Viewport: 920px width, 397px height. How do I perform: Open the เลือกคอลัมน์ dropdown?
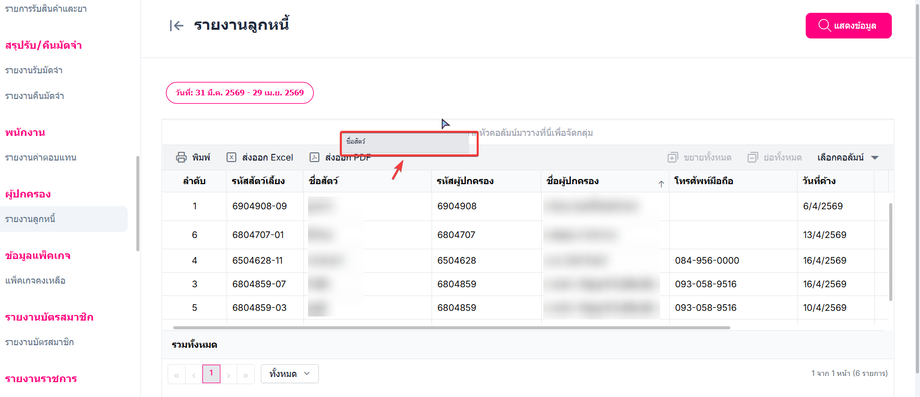tap(848, 158)
